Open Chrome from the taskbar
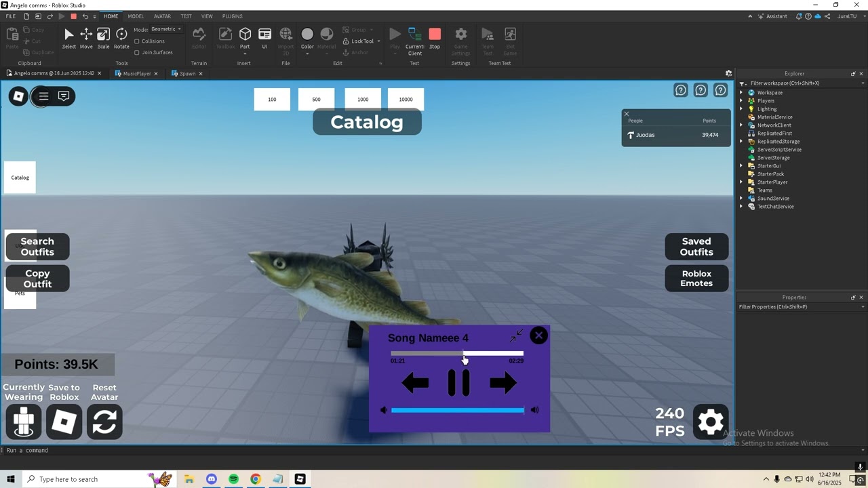The height and width of the screenshot is (488, 868). tap(255, 479)
